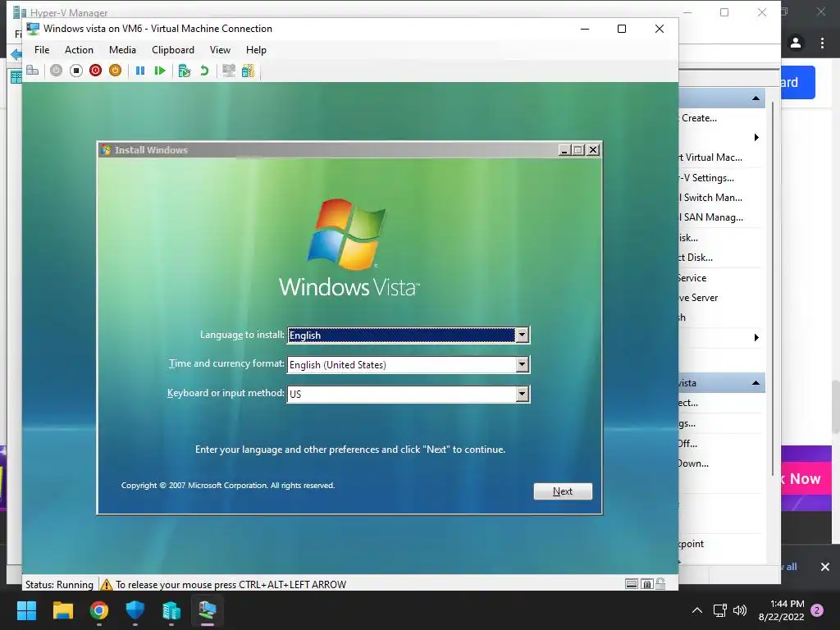The width and height of the screenshot is (840, 630).
Task: Click the 'To release your mouse' status message
Action: click(231, 584)
